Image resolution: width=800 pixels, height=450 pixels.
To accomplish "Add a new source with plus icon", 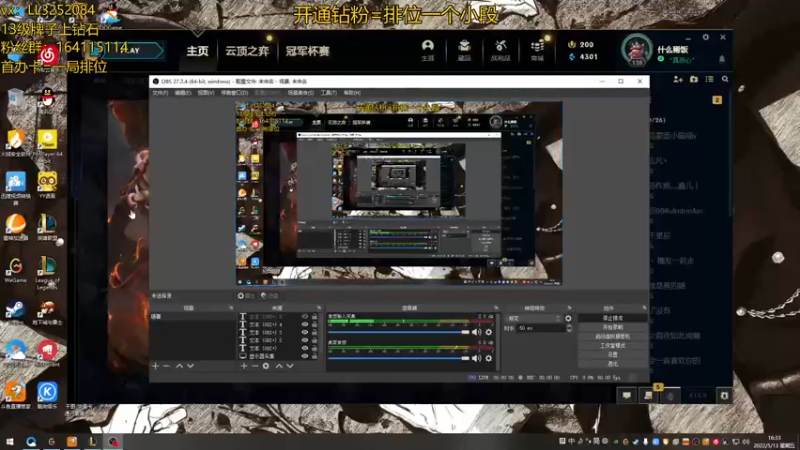I will coord(244,366).
